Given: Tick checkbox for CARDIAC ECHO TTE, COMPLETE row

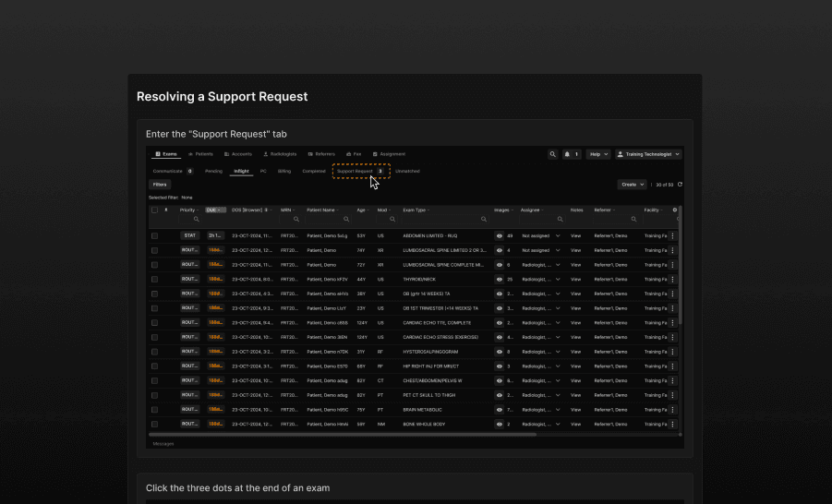Looking at the screenshot, I should point(154,322).
